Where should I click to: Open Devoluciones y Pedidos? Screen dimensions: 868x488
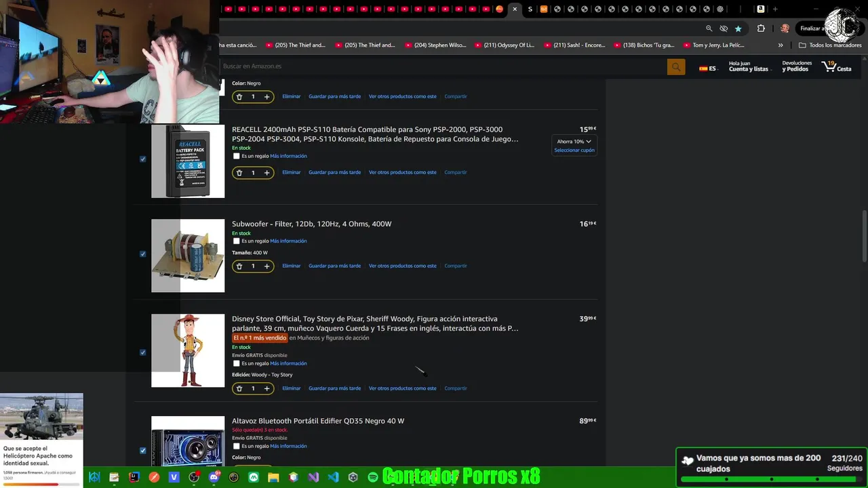click(797, 66)
